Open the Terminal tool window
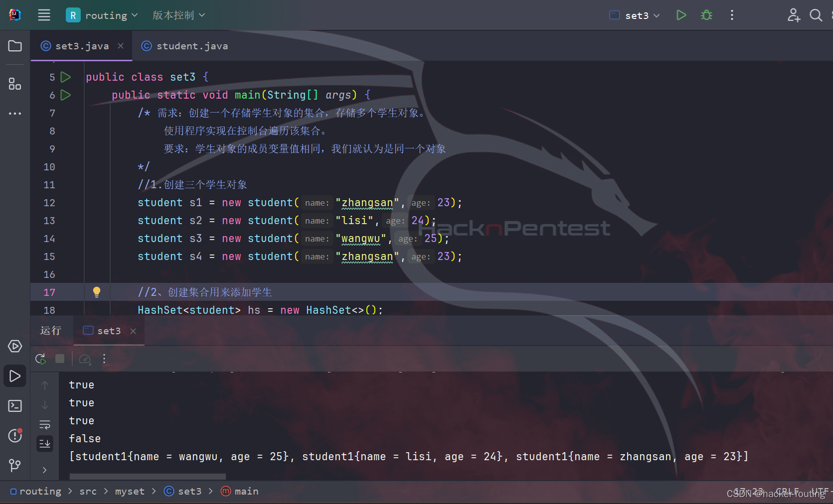The width and height of the screenshot is (833, 504). [x=14, y=406]
